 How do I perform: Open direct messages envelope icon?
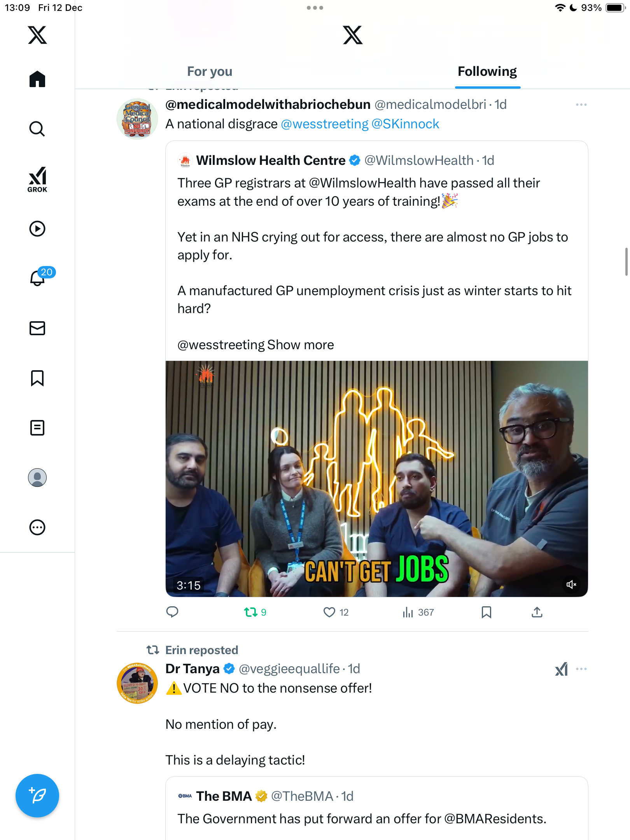[x=37, y=328]
